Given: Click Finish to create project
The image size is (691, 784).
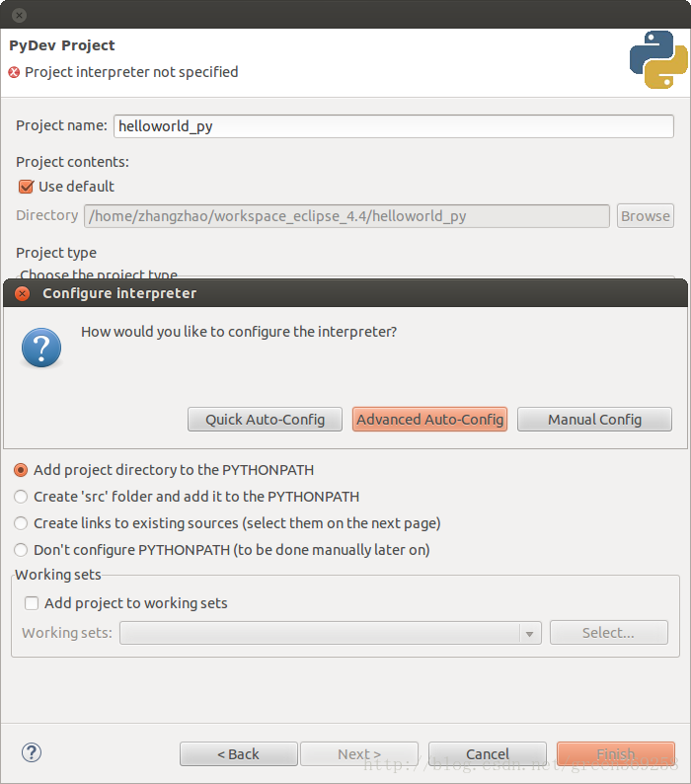Looking at the screenshot, I should pos(616,753).
